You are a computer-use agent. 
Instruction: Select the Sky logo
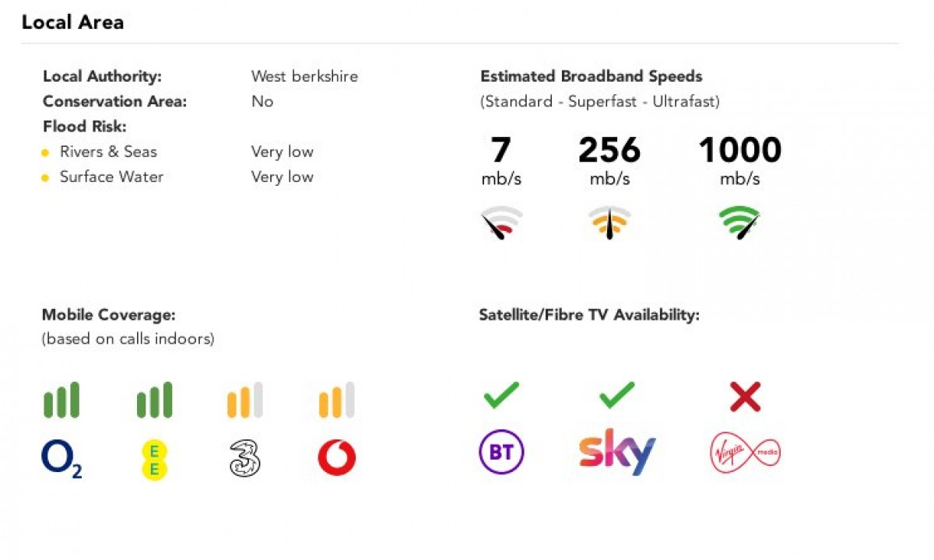pos(617,453)
